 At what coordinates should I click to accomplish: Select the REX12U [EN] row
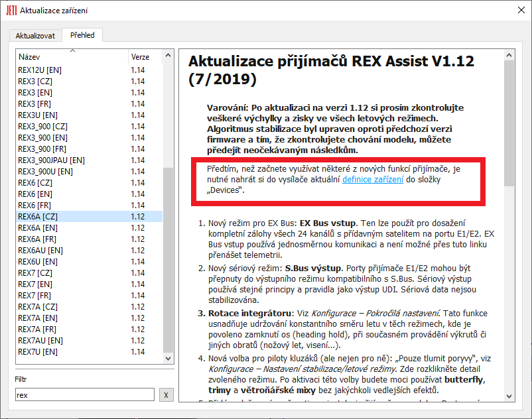(90, 70)
